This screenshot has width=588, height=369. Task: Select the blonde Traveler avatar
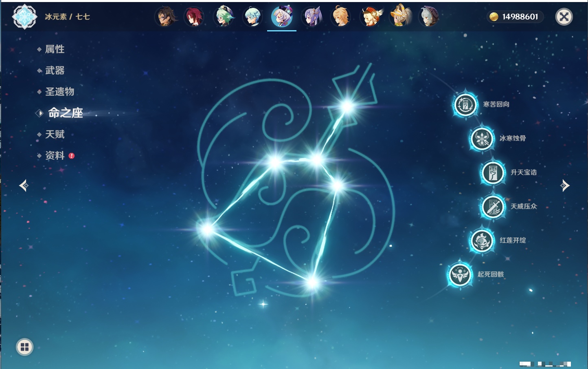(x=341, y=17)
